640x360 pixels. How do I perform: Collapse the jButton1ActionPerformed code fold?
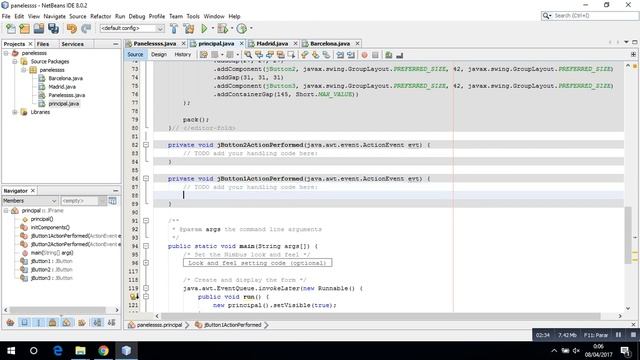pos(146,178)
